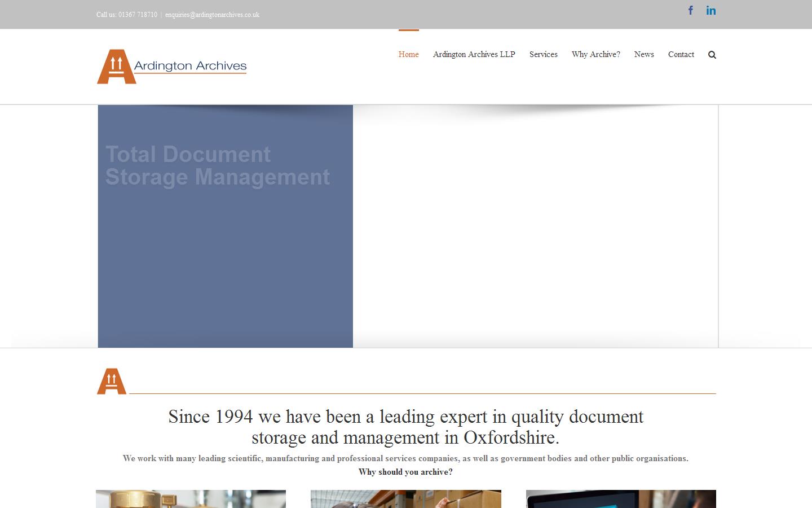Click the enquiries@ardingtonarchives.co.uk email link
The width and height of the screenshot is (812, 508).
(x=212, y=15)
